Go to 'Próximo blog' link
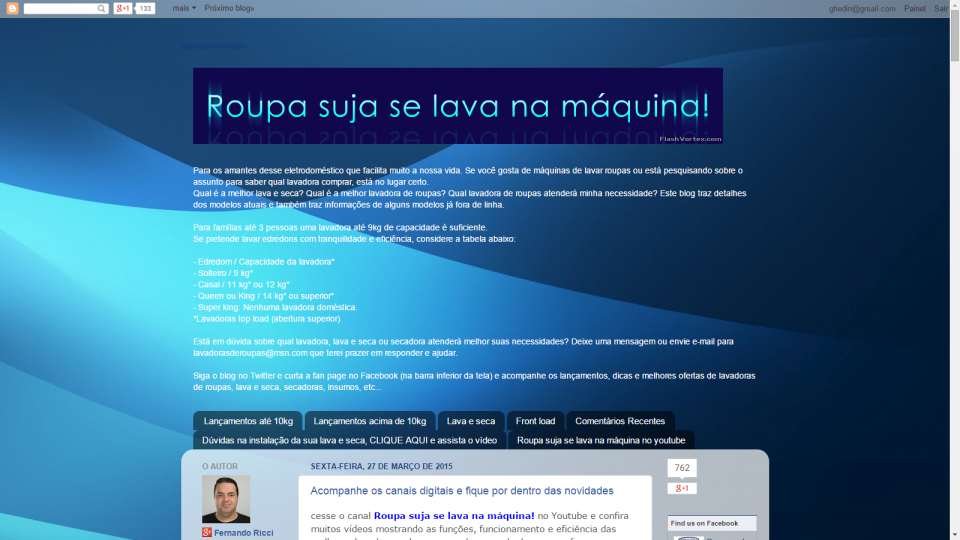The width and height of the screenshot is (960, 540). [229, 8]
